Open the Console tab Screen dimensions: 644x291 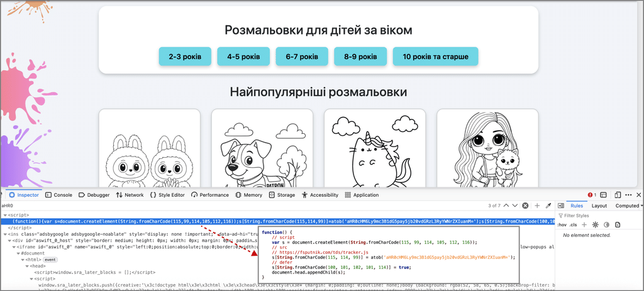[58, 195]
